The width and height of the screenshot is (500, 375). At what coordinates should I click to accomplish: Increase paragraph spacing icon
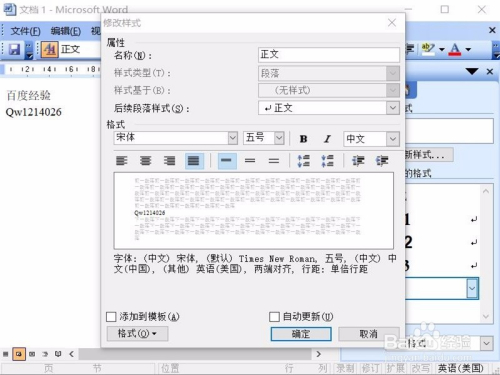coord(304,161)
